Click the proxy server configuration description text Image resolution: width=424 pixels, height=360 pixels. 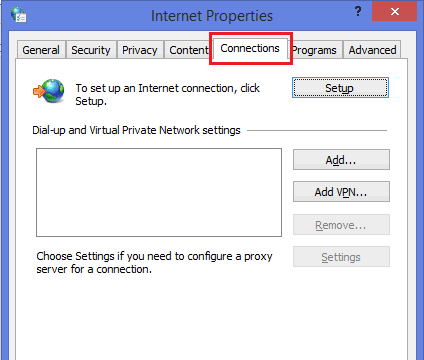tap(154, 262)
